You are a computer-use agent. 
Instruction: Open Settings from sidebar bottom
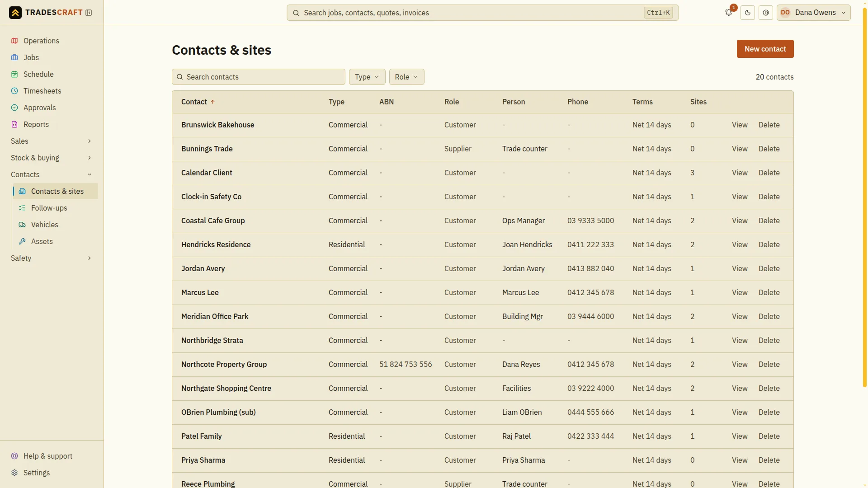click(52, 473)
